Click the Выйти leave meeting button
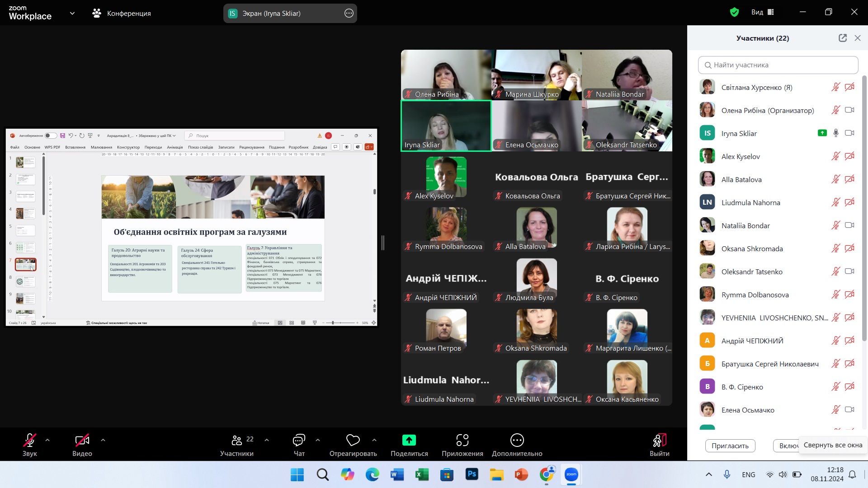 pyautogui.click(x=659, y=445)
